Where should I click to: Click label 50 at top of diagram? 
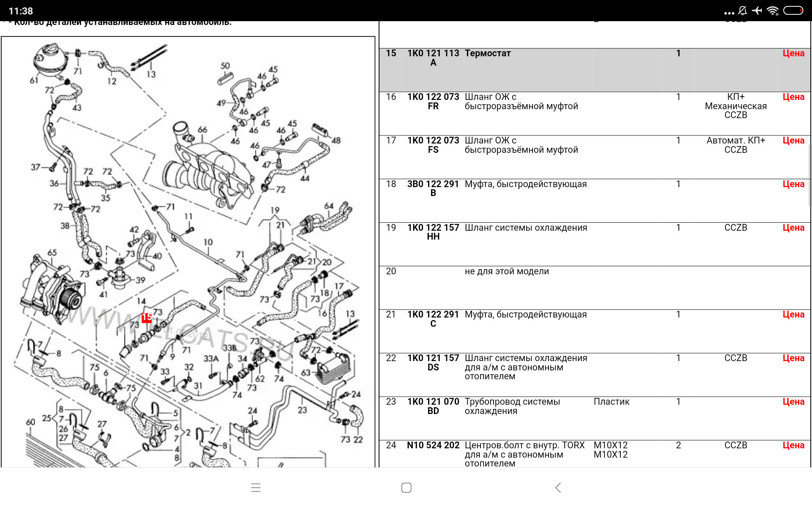[225, 66]
